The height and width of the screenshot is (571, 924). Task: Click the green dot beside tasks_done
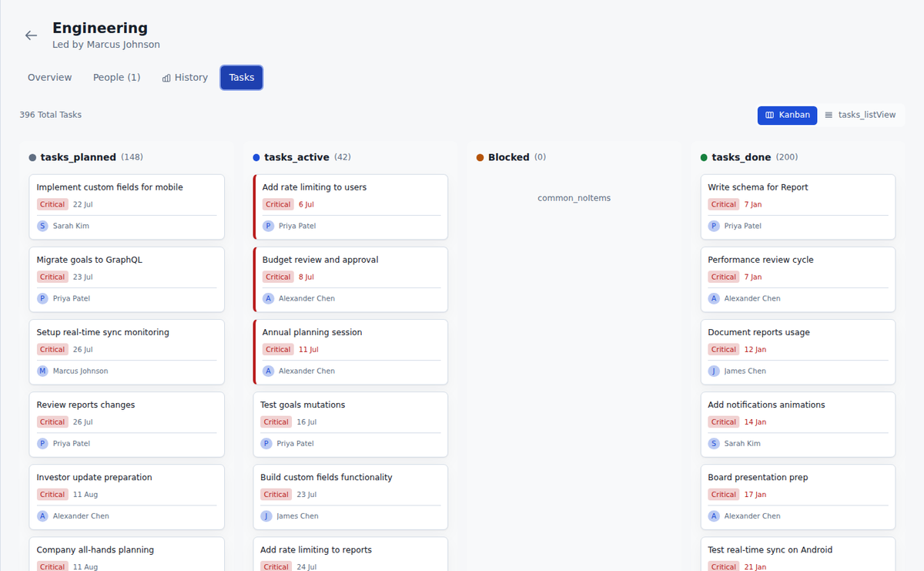(x=704, y=157)
